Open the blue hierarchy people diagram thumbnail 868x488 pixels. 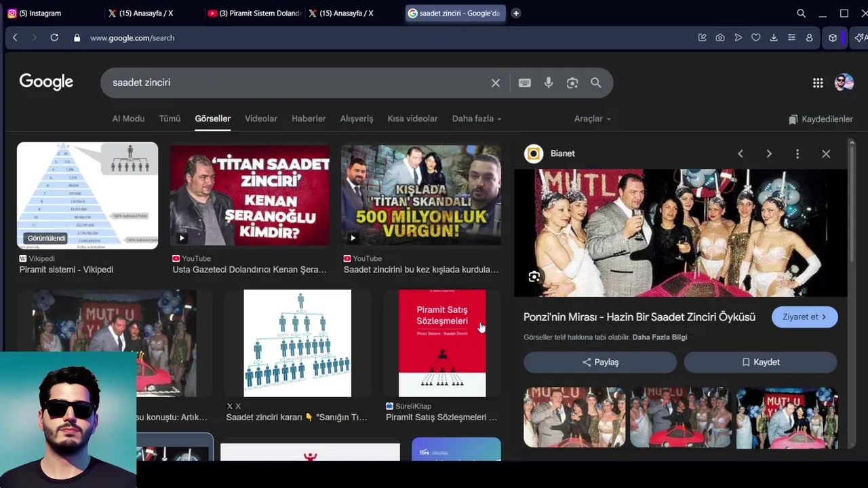pyautogui.click(x=298, y=343)
